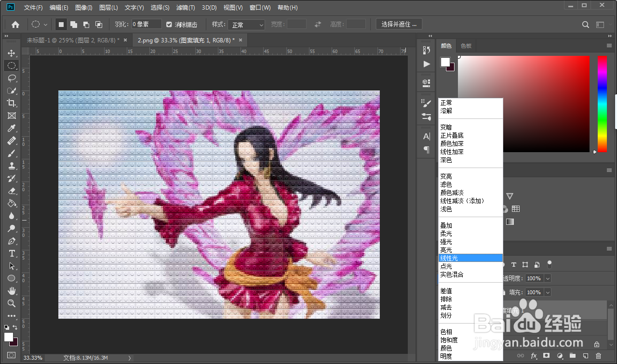Expand status bar info arrow
The height and width of the screenshot is (364, 617).
[x=129, y=358]
